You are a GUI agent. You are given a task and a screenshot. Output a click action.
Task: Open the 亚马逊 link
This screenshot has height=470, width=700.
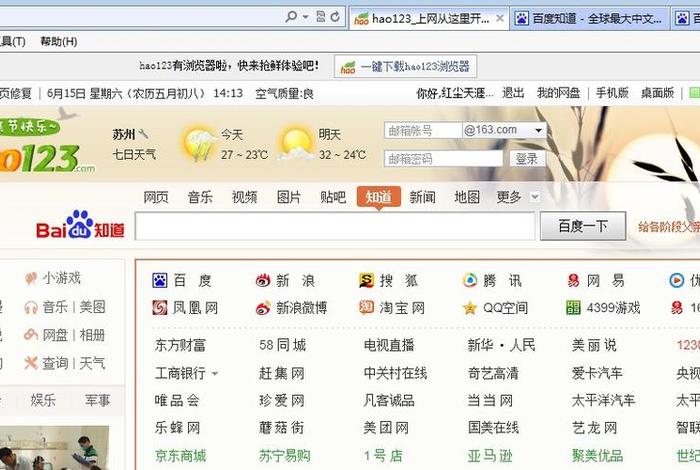tap(490, 456)
